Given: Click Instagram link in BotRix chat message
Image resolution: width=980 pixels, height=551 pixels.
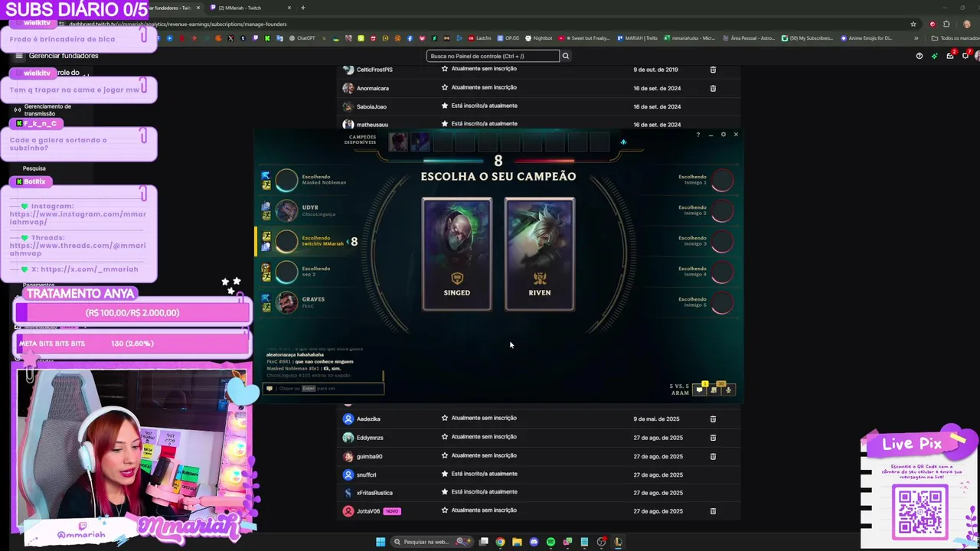Looking at the screenshot, I should point(77,218).
